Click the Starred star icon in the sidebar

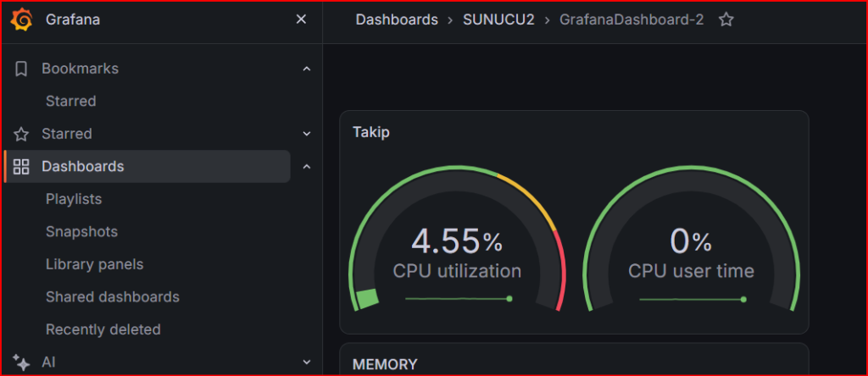(21, 135)
